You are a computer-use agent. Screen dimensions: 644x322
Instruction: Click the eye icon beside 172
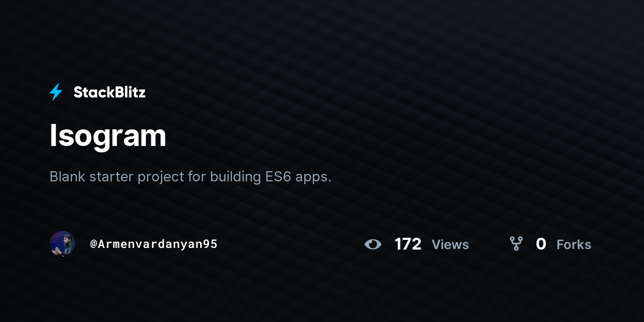(373, 244)
